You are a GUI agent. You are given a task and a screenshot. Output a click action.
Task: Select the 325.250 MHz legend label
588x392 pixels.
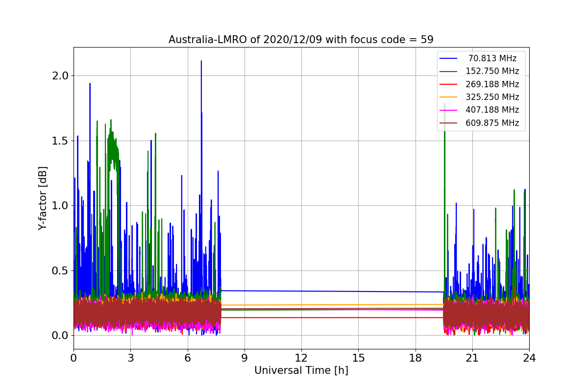click(x=492, y=97)
